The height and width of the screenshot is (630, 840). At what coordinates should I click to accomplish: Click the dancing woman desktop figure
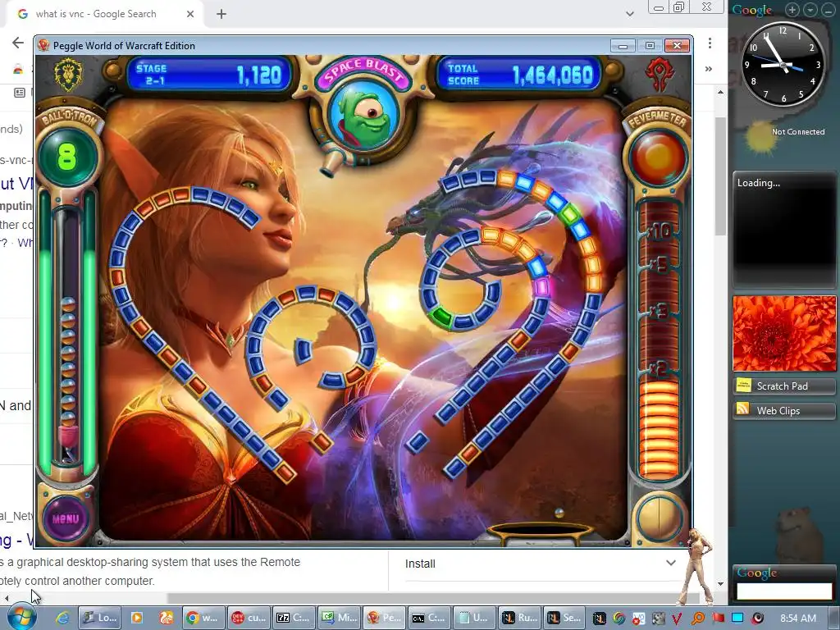(697, 567)
